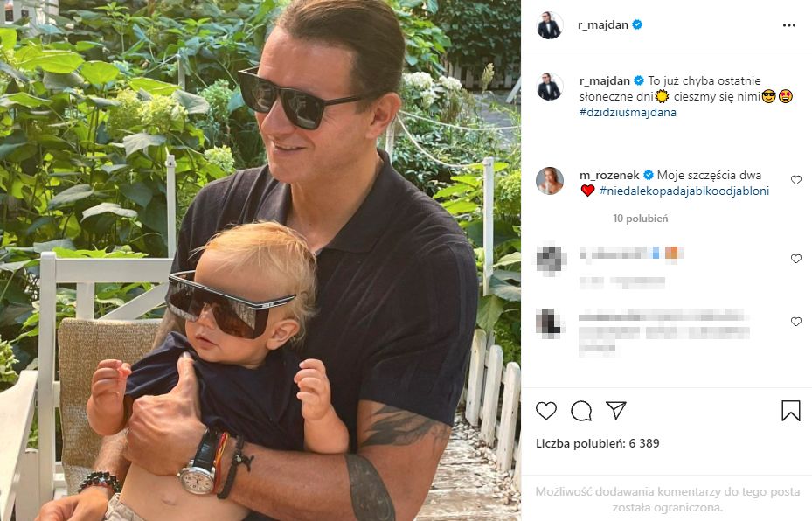This screenshot has height=521, width=812.
Task: View the 10 polubień on comment
Action: [x=641, y=219]
